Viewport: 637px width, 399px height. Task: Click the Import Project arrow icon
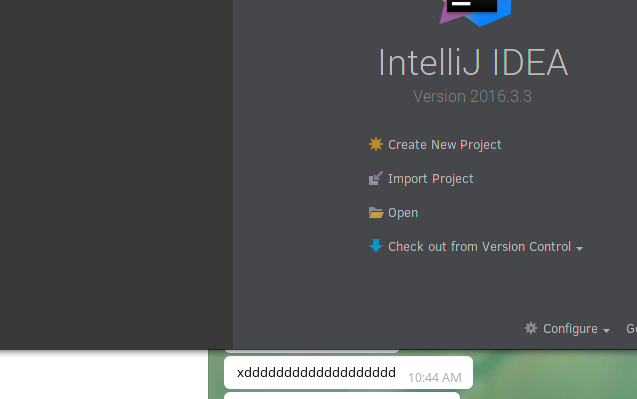tap(376, 178)
